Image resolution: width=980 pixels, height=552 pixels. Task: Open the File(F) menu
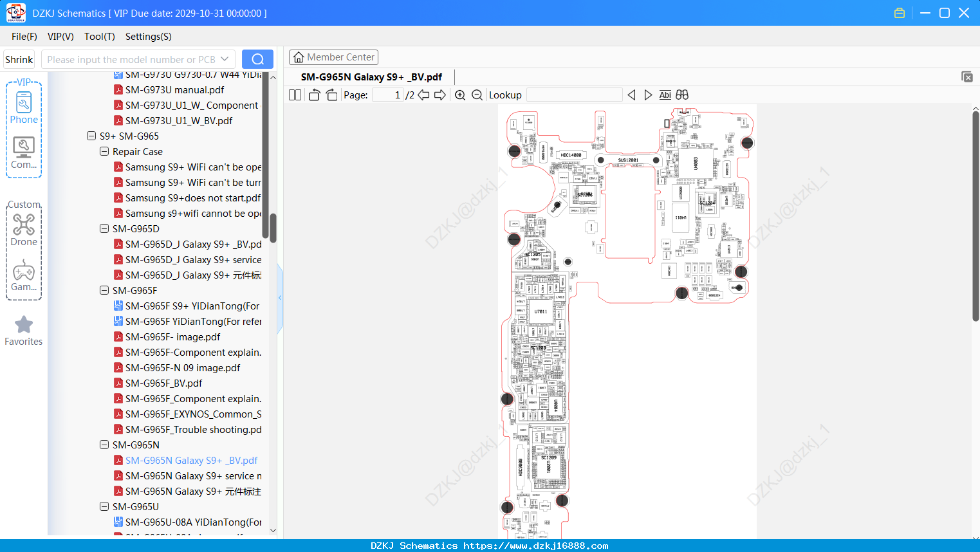[24, 37]
